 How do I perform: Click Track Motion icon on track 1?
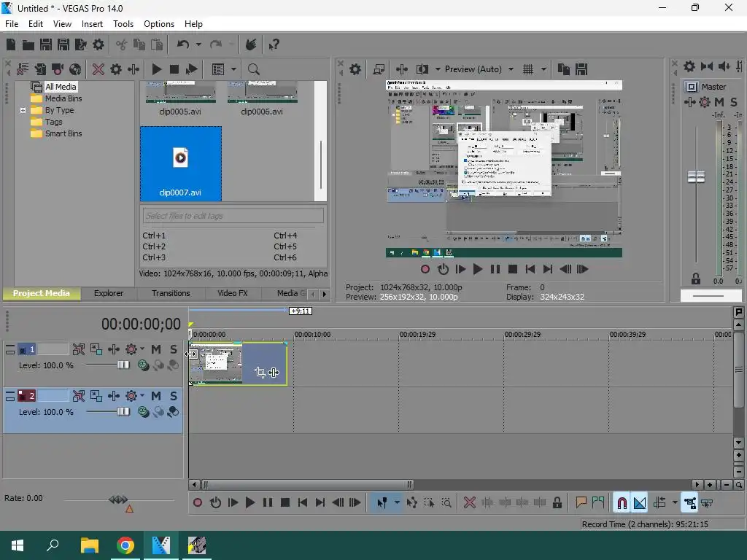click(x=96, y=349)
